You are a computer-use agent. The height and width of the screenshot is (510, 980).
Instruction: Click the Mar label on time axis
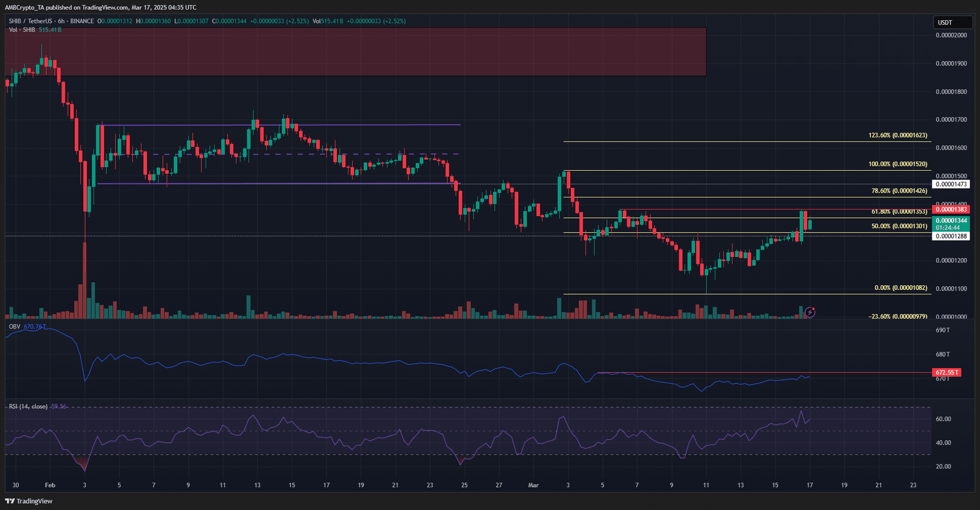[533, 485]
